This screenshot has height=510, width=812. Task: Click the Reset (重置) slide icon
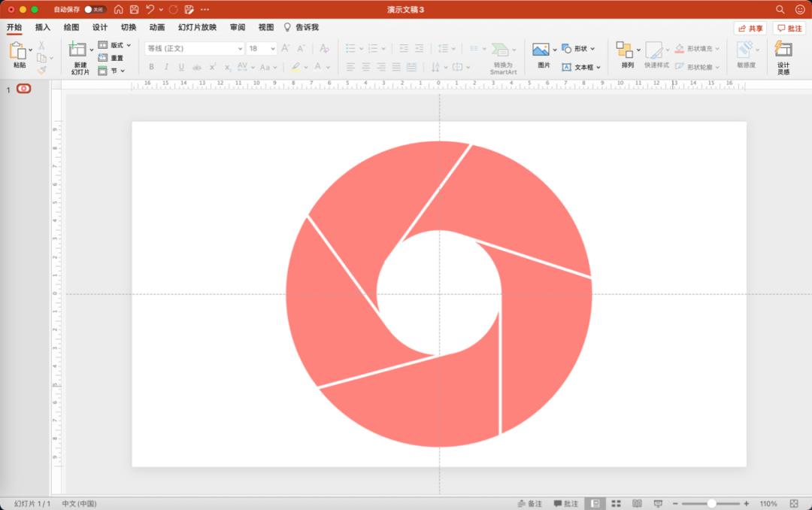coord(103,57)
